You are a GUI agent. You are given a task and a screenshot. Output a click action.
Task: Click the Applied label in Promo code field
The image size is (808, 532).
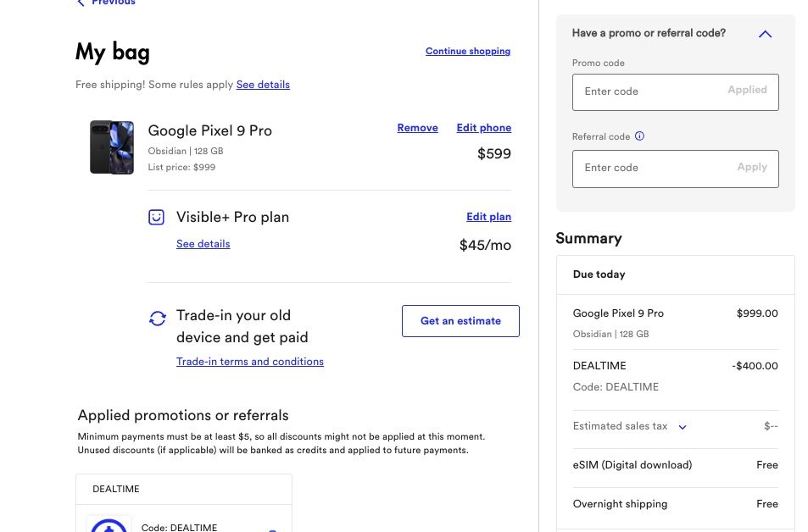(747, 90)
